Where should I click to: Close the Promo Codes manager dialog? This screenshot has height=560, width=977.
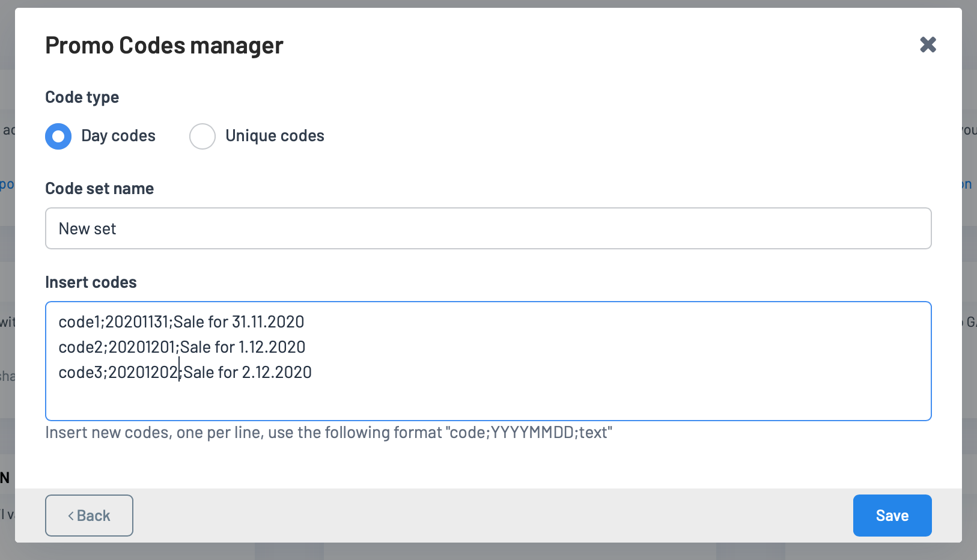pos(928,44)
